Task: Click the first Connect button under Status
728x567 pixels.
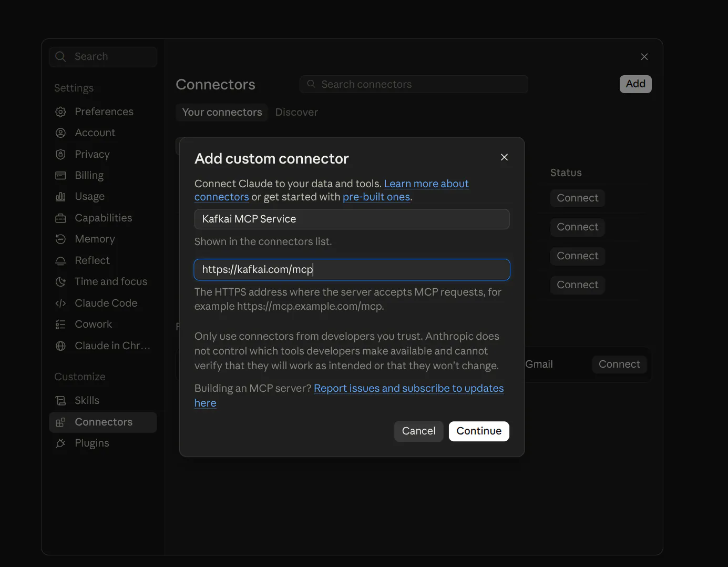Action: (x=578, y=198)
